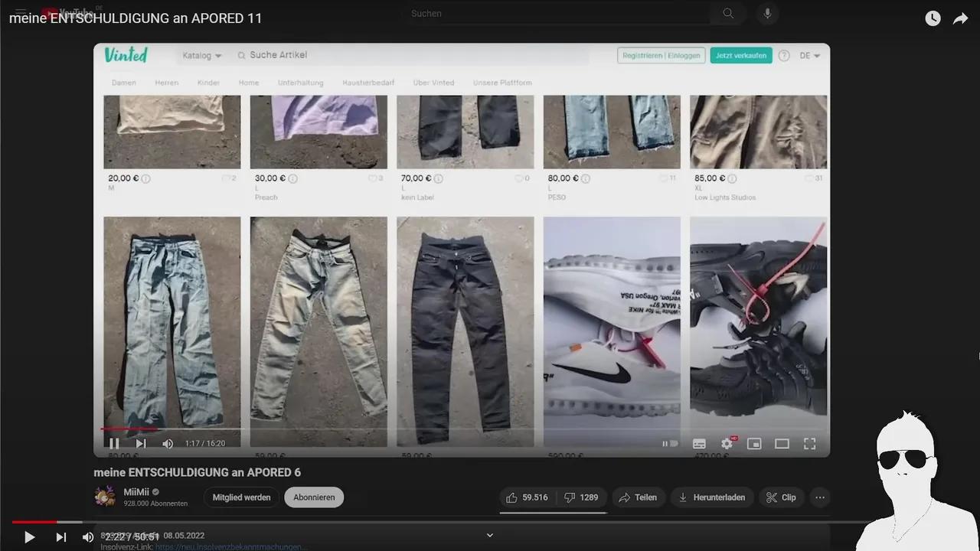The height and width of the screenshot is (551, 980).
Task: Mute the outer player speaker icon
Action: pyautogui.click(x=88, y=537)
